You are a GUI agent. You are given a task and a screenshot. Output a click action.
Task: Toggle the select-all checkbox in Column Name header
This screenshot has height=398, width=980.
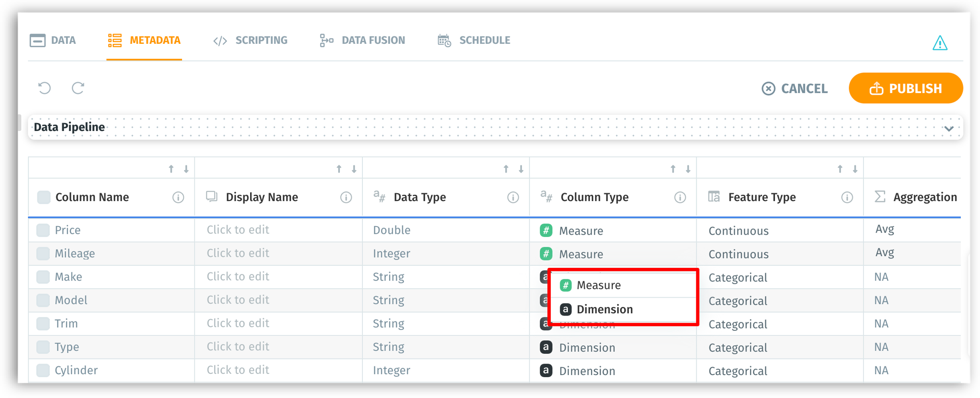44,197
